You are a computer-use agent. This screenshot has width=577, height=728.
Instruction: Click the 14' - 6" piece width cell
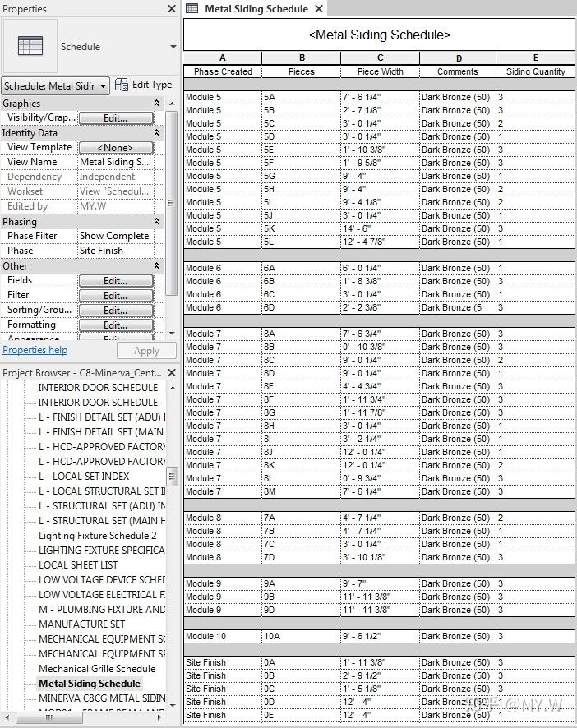point(380,228)
